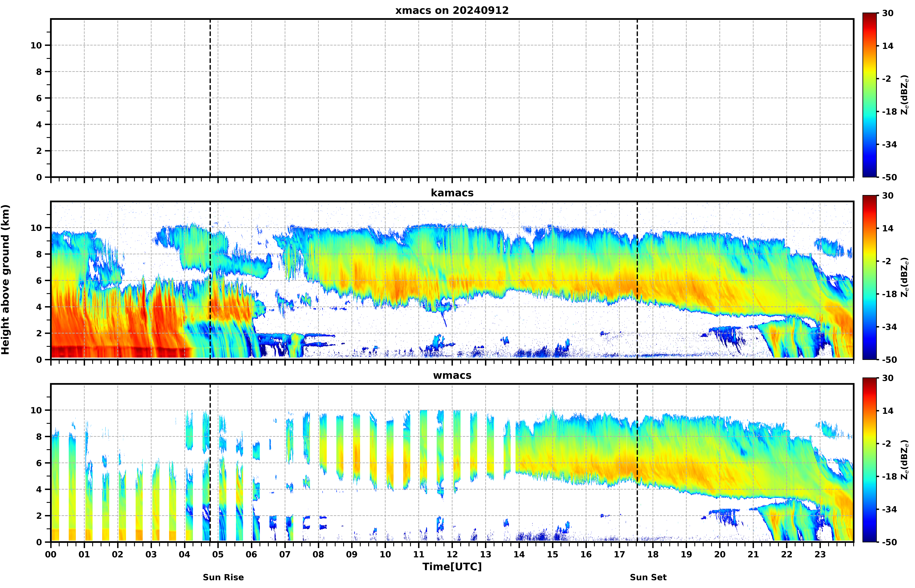Viewport: 915px width, 588px height.
Task: Click the "Time[UTC]" axis label
Action: click(x=452, y=567)
